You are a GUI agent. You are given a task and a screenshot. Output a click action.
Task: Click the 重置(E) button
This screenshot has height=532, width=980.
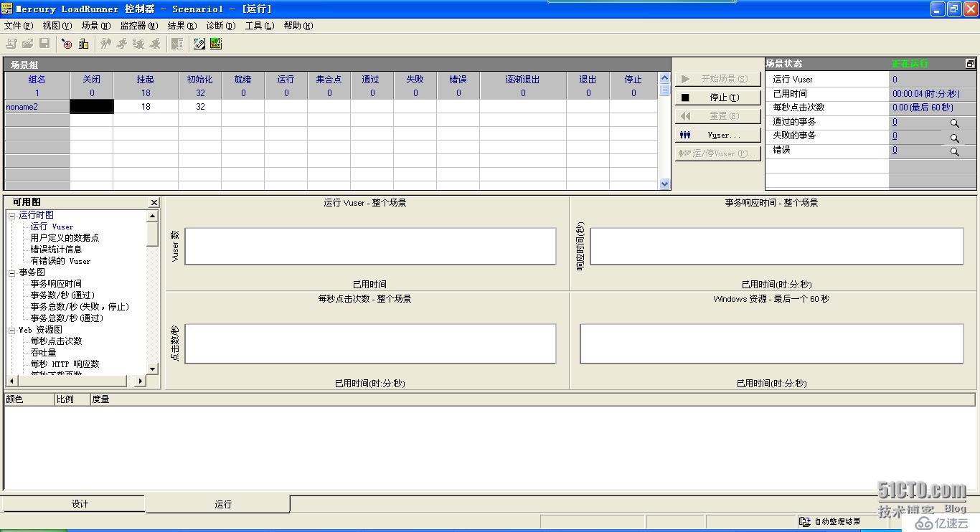coord(717,116)
